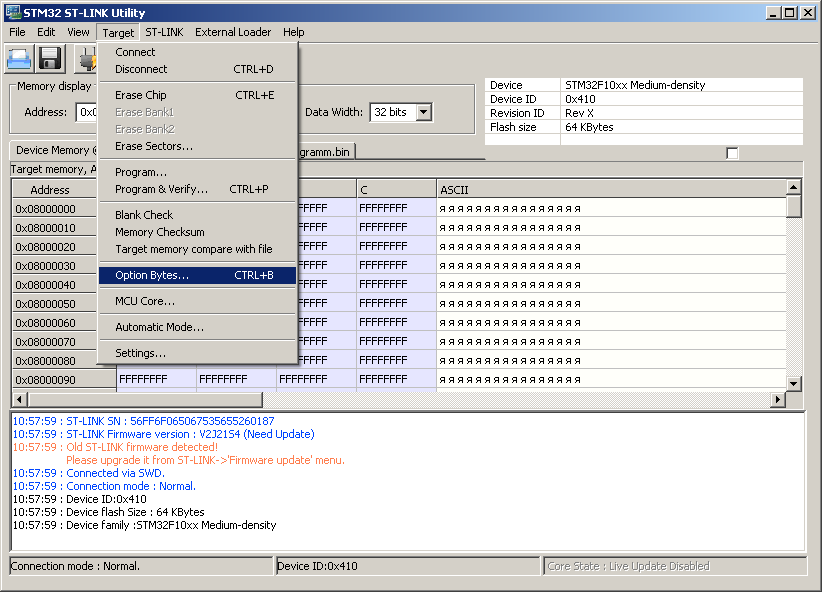Open the MCU Core menu entry
822x592 pixels.
pyautogui.click(x=145, y=301)
